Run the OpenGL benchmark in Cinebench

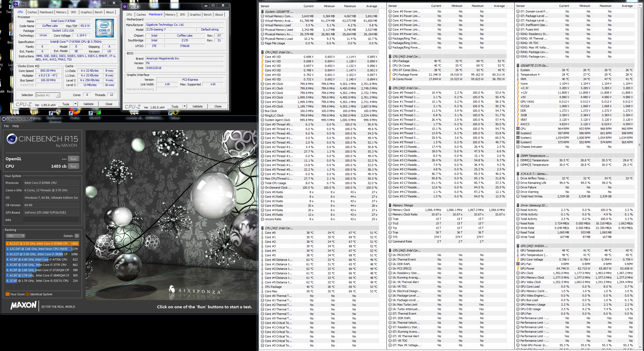(x=74, y=159)
